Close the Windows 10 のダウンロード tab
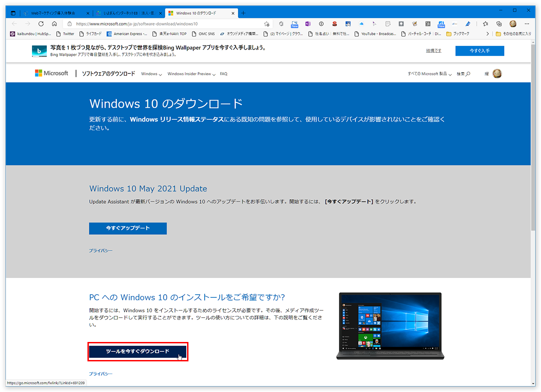The image size is (541, 392). [x=233, y=13]
